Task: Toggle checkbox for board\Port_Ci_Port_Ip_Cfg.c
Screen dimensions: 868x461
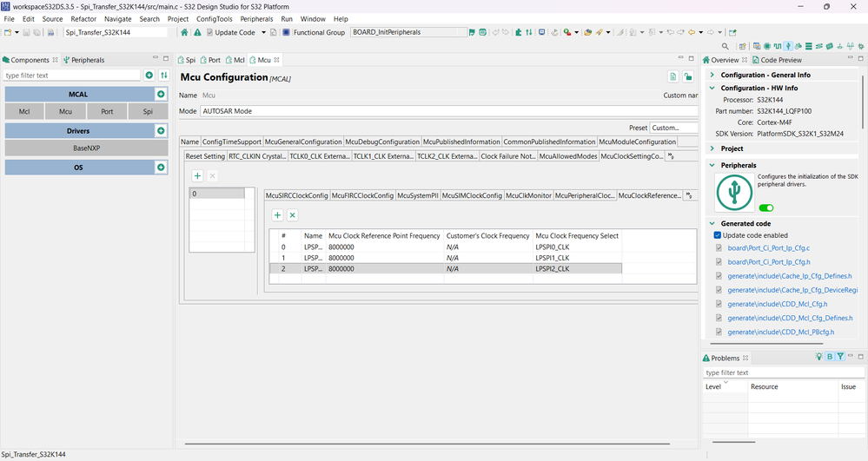Action: tap(719, 248)
